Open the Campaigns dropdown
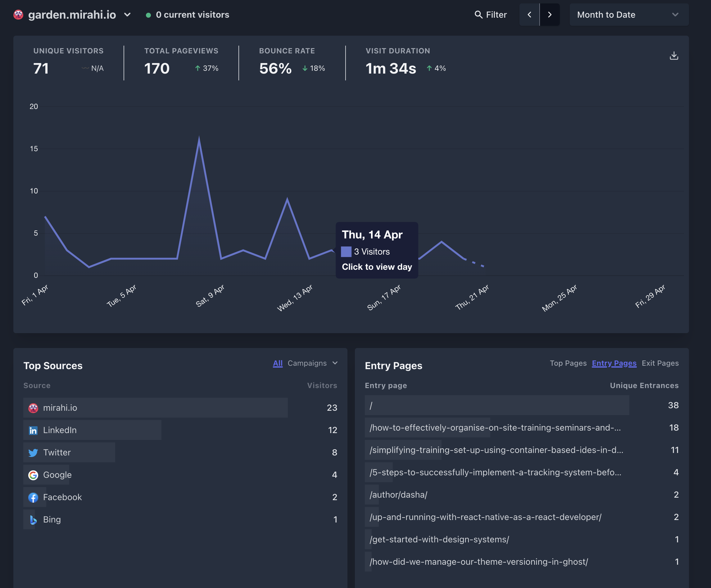711x588 pixels. [313, 363]
